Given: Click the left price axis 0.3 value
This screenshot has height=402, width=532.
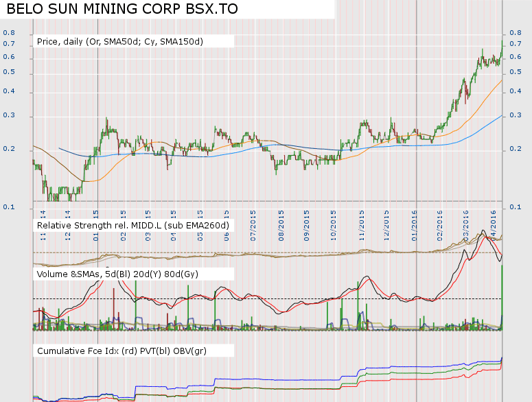Looking at the screenshot, I should point(9,115).
